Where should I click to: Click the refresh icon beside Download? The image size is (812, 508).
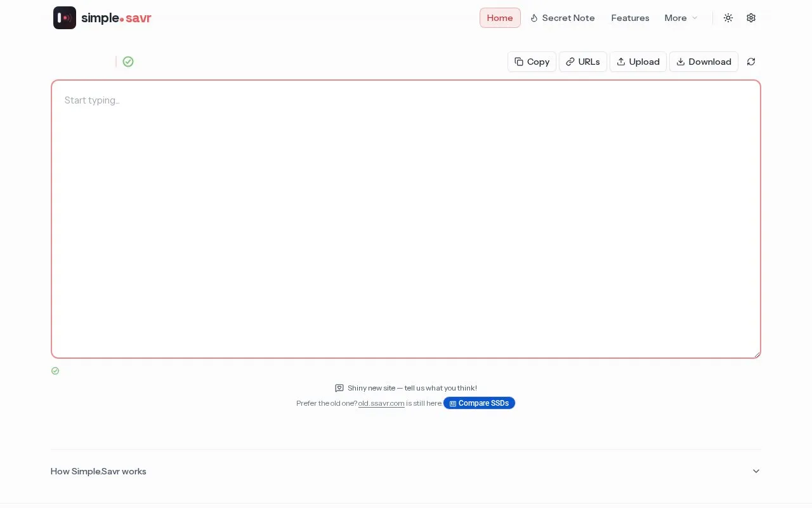click(751, 62)
